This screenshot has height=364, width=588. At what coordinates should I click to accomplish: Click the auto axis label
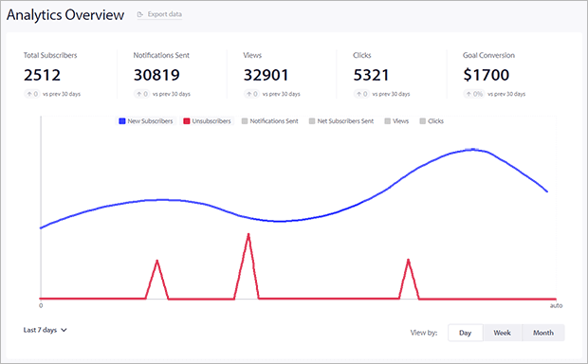[x=556, y=305]
